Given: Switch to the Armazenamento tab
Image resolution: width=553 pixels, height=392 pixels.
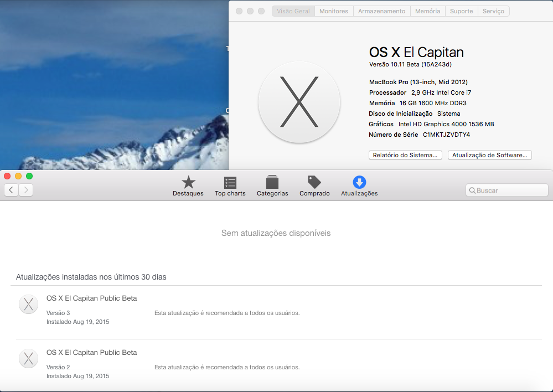Looking at the screenshot, I should (381, 11).
